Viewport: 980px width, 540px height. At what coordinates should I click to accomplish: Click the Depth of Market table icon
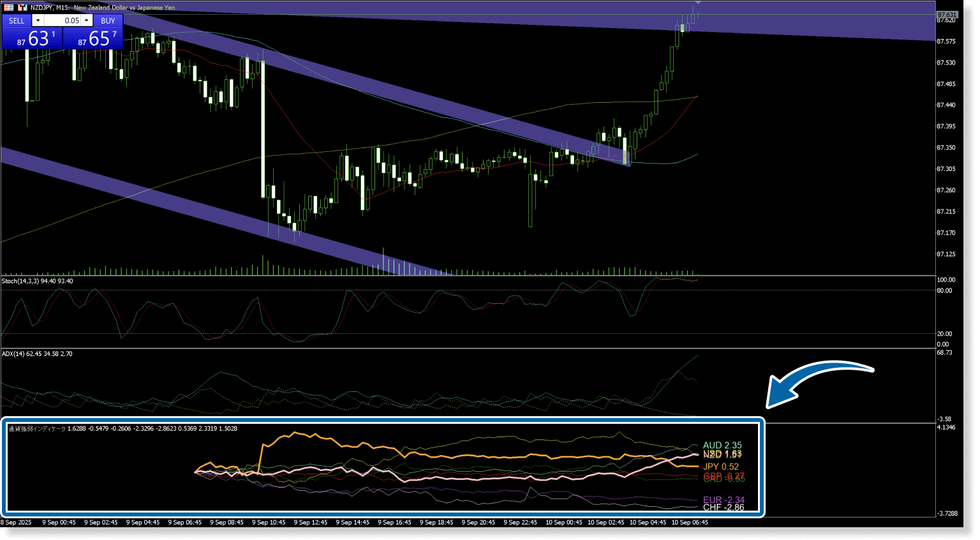point(9,8)
